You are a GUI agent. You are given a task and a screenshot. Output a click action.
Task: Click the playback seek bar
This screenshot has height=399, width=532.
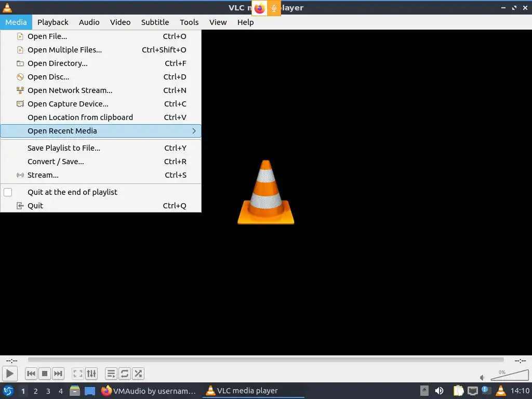(265, 360)
